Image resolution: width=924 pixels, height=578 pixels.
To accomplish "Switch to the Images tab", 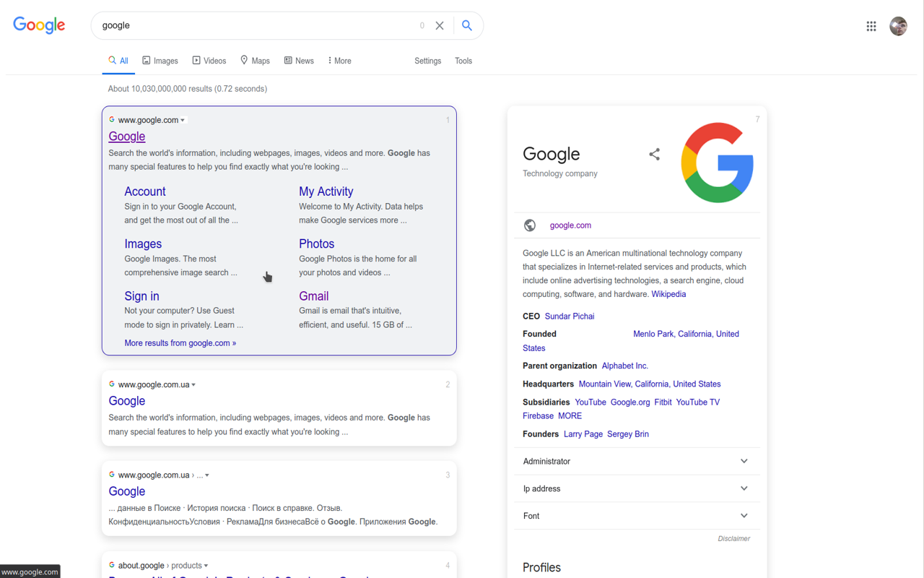I will coord(160,61).
